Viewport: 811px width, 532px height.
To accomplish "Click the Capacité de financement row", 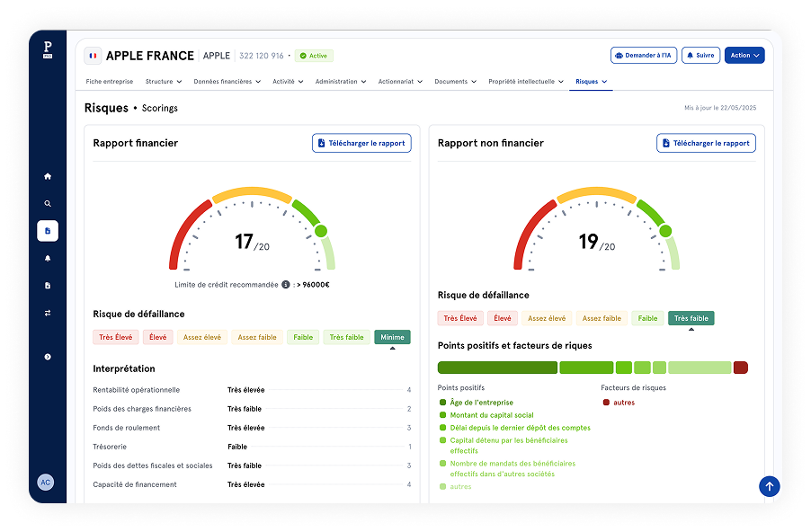I will point(252,484).
